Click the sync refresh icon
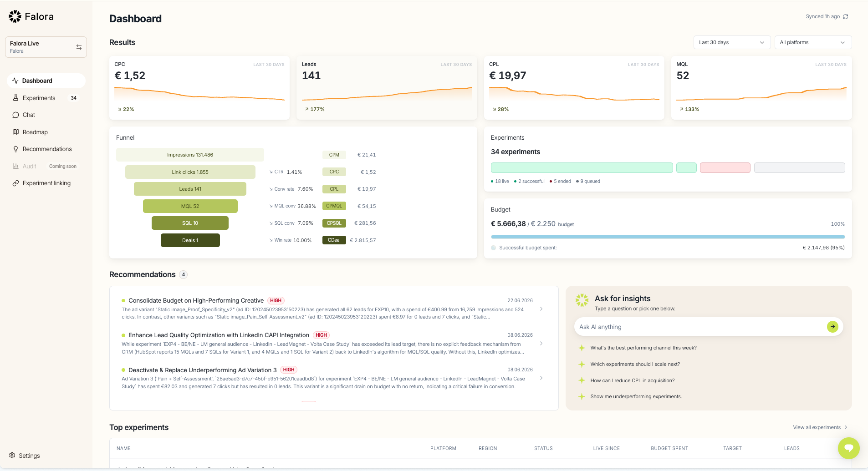The height and width of the screenshot is (471, 868). 845,16
